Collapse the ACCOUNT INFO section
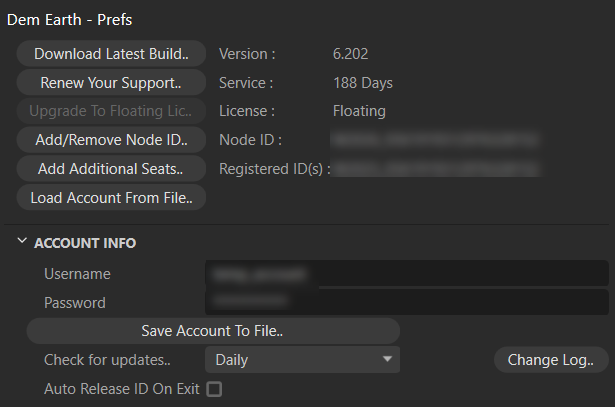 pos(22,241)
